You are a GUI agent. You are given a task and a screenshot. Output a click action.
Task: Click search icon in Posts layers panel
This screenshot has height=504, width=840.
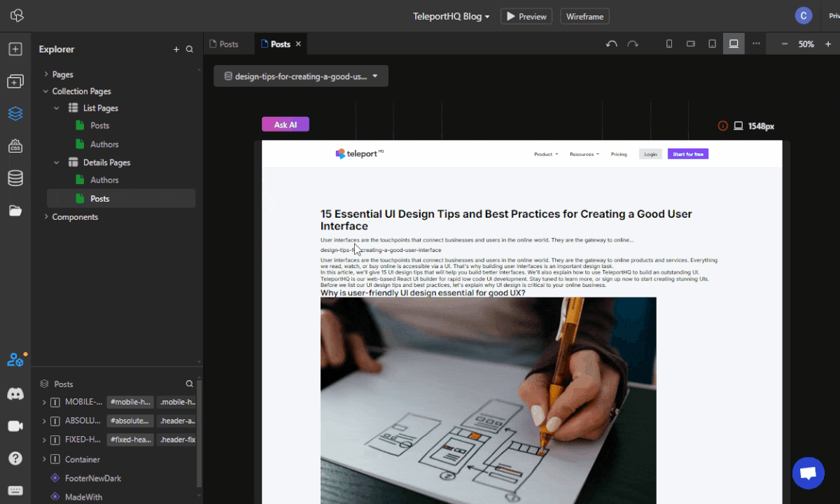pyautogui.click(x=190, y=384)
